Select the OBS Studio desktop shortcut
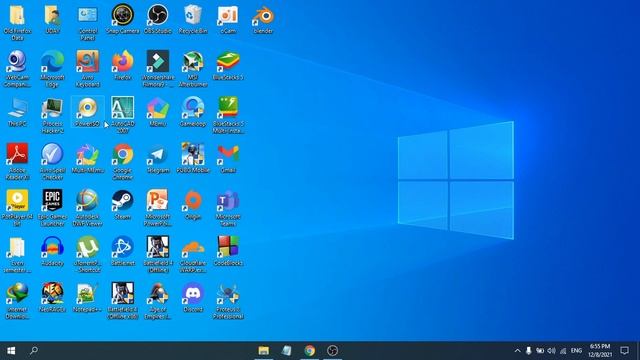This screenshot has width=640, height=360. [x=158, y=19]
